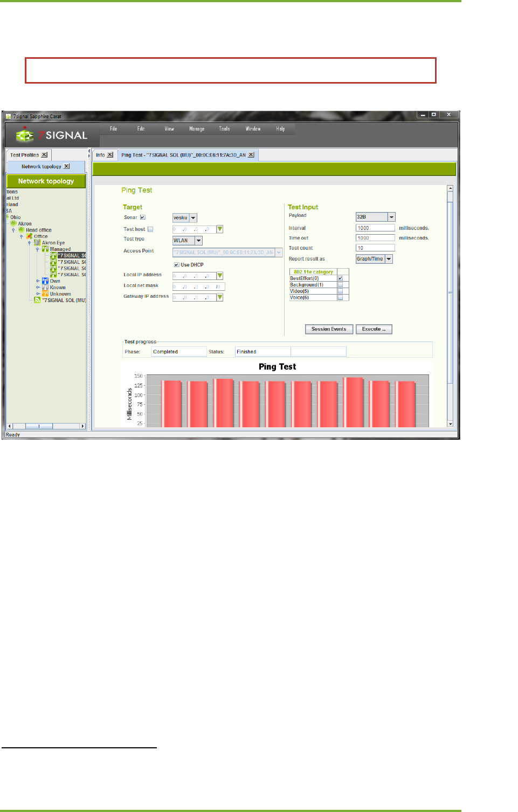Open the Test type WLAN dropdown
518x812 pixels.
198,241
